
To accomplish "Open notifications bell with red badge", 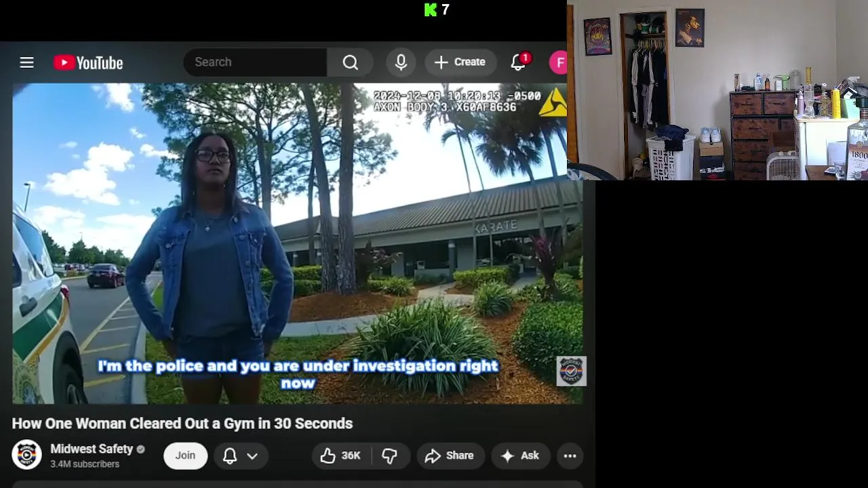I will coord(519,62).
